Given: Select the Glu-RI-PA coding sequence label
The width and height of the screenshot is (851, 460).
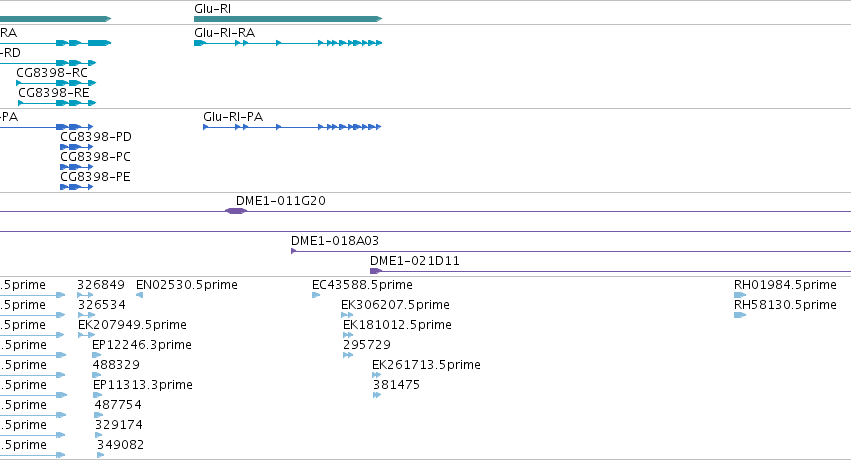Looking at the screenshot, I should 233,117.
